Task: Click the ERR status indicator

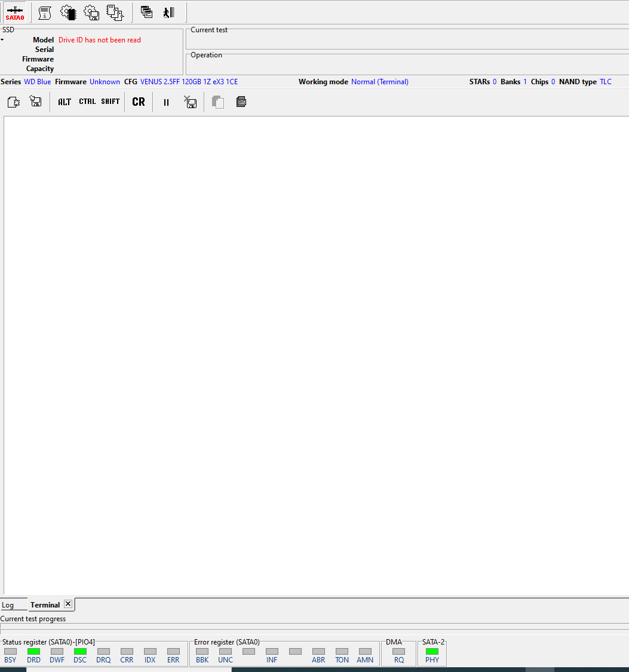Action: pos(174,652)
